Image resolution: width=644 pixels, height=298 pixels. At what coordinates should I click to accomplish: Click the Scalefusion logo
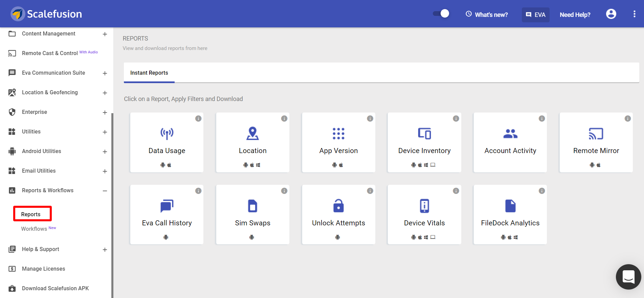point(46,14)
